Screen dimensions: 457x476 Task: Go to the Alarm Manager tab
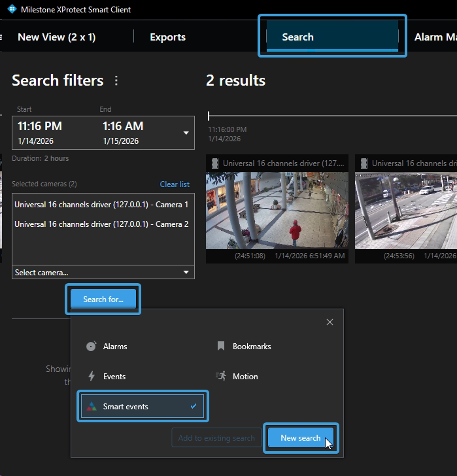(x=435, y=37)
